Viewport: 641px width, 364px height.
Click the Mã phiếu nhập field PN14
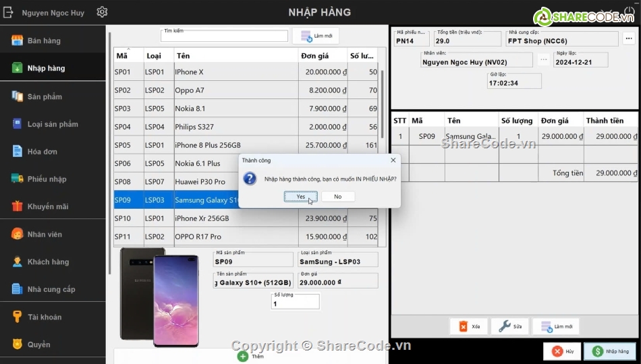[x=412, y=40]
